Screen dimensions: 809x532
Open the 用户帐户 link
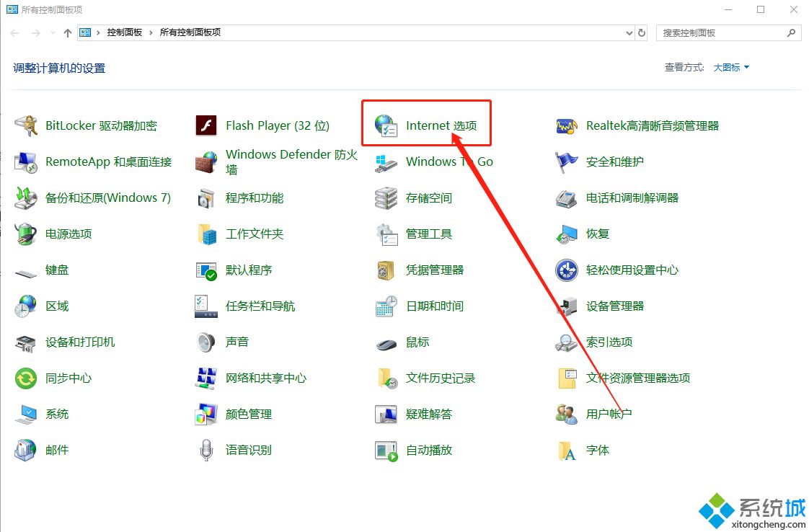pos(609,414)
